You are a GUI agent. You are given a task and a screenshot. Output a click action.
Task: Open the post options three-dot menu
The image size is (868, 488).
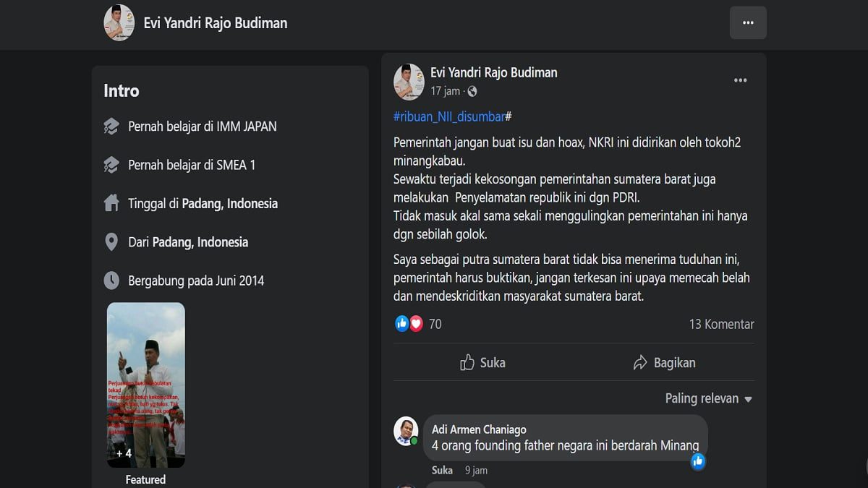tap(740, 80)
